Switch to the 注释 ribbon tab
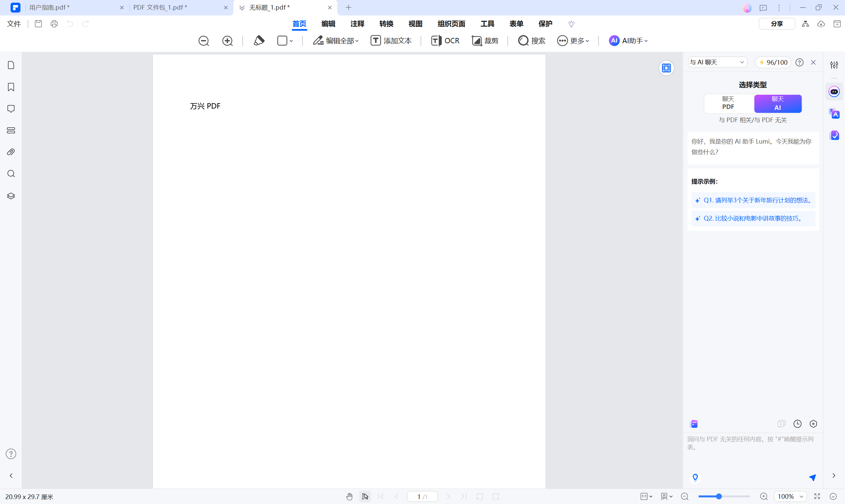This screenshot has height=504, width=845. 357,24
